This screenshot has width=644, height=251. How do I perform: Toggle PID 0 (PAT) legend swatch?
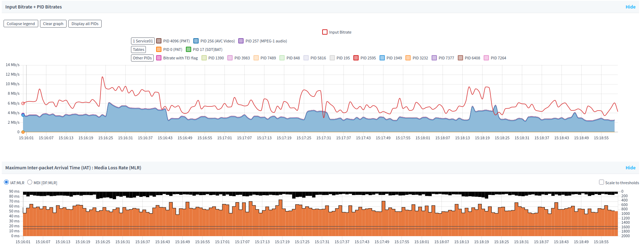click(x=159, y=49)
